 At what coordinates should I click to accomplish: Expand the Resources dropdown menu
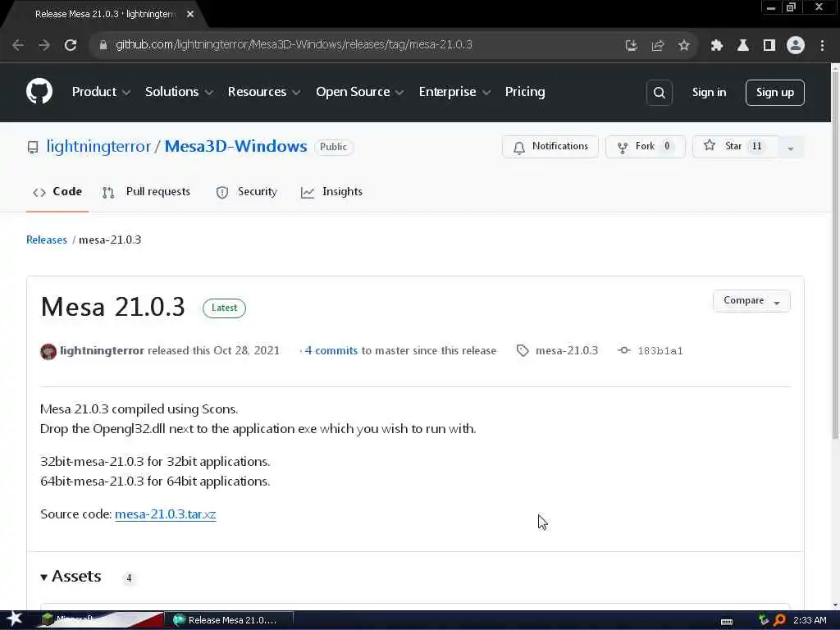(x=263, y=92)
